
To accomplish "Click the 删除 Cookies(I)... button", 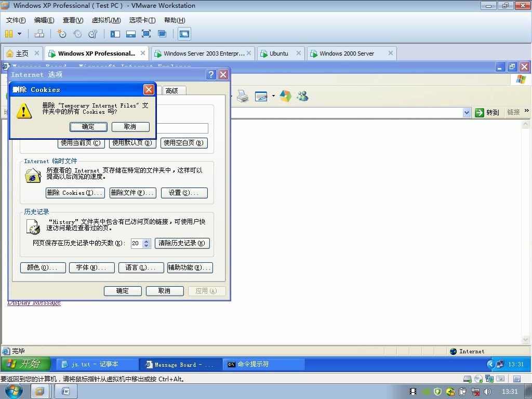I will click(75, 193).
